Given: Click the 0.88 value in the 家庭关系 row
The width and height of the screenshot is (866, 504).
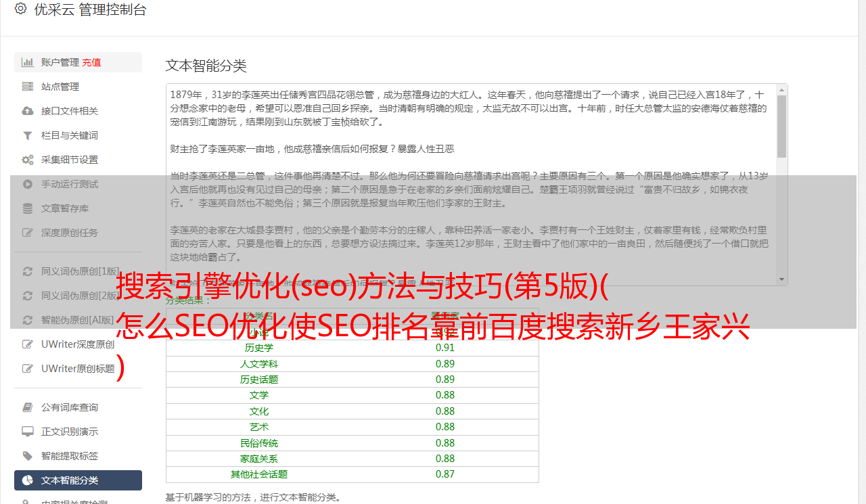Looking at the screenshot, I should [x=445, y=459].
